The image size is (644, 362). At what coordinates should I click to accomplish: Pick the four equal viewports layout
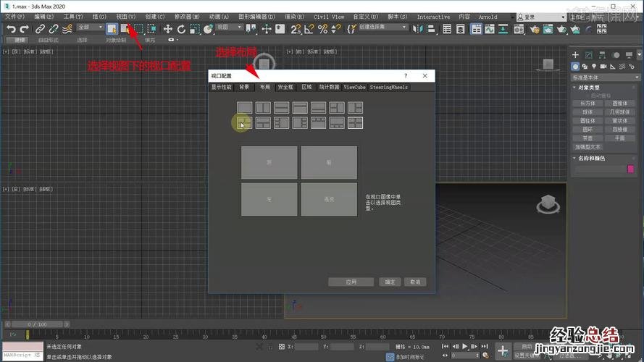(355, 123)
